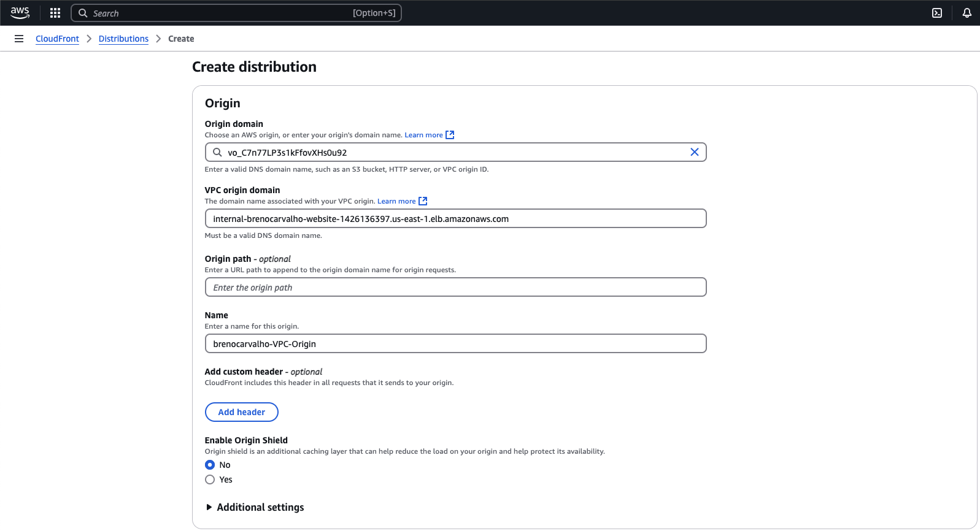Toggle the hamburger side navigation menu
The width and height of the screenshot is (980, 531).
[x=19, y=39]
